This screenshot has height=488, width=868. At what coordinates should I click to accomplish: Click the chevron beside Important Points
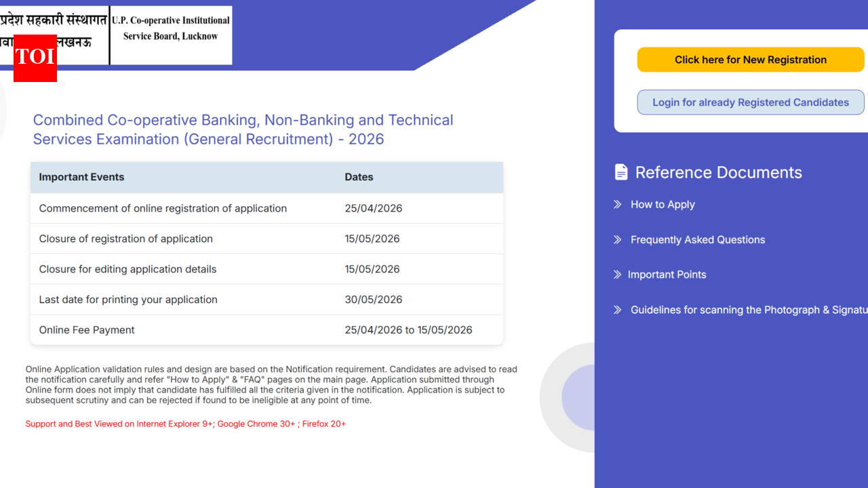(617, 274)
